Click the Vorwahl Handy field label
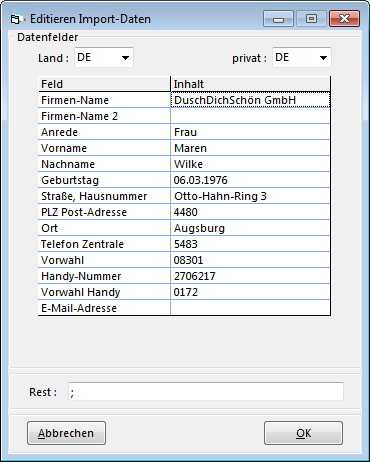The width and height of the screenshot is (370, 462). (x=104, y=292)
